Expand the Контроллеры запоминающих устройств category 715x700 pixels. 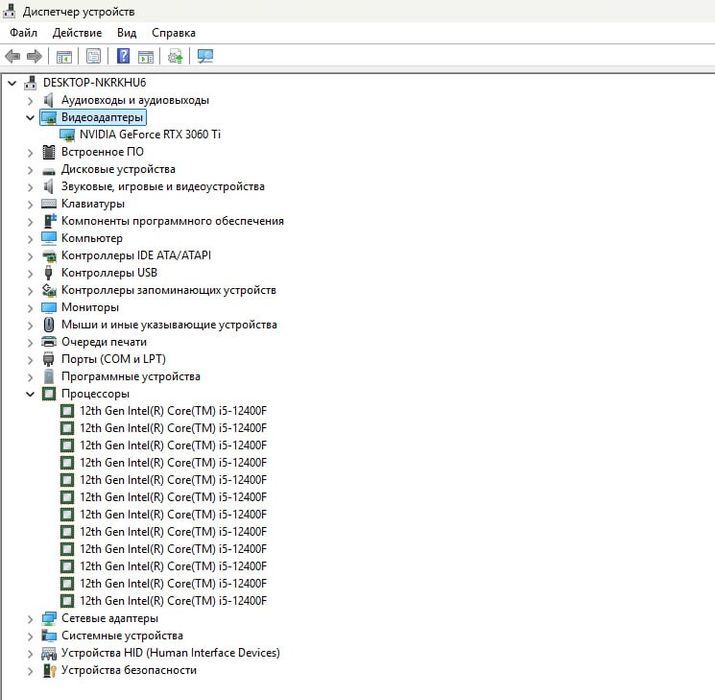(30, 291)
